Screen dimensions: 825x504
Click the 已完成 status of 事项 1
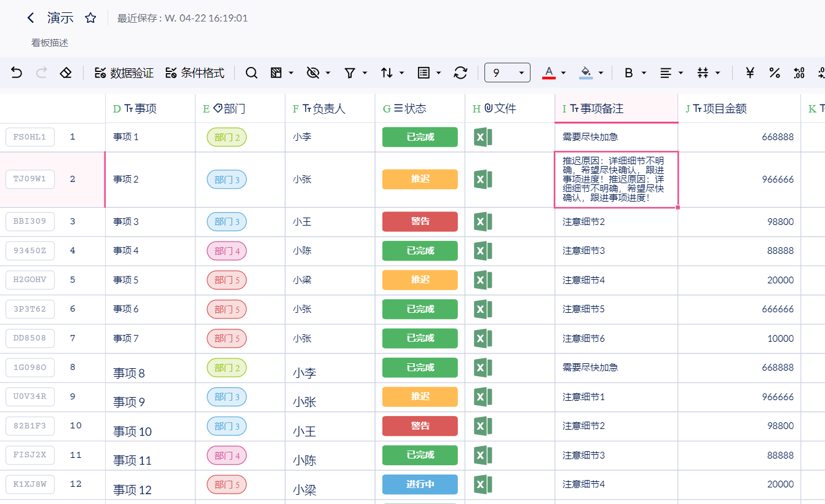click(420, 137)
